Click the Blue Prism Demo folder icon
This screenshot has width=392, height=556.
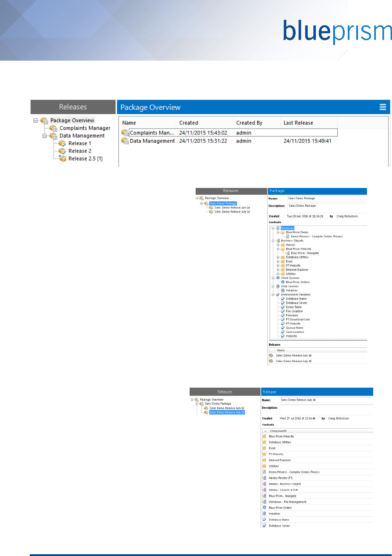click(283, 232)
